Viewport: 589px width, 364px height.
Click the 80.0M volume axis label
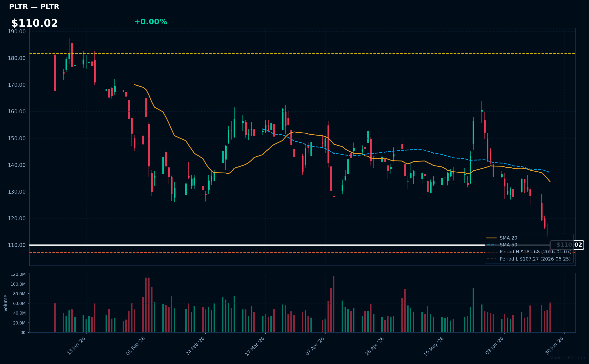(x=19, y=294)
